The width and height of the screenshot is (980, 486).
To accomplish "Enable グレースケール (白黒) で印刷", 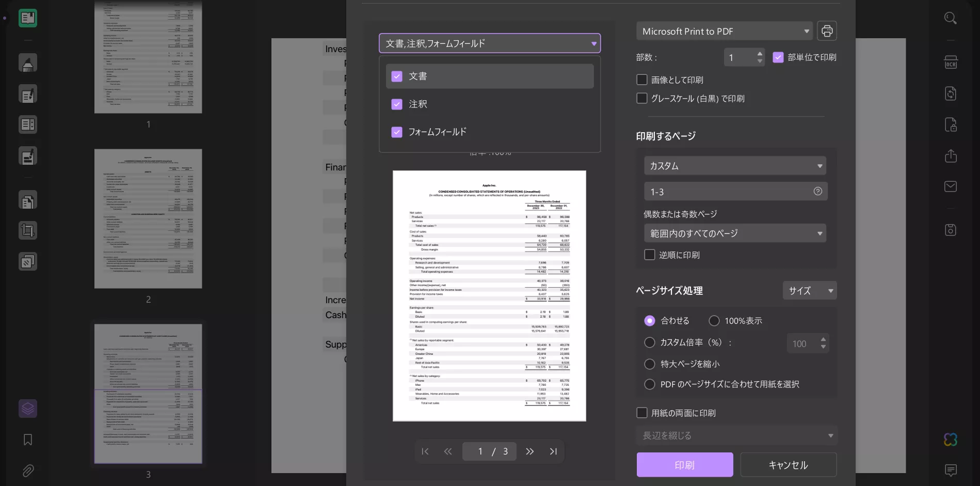I will pyautogui.click(x=642, y=98).
